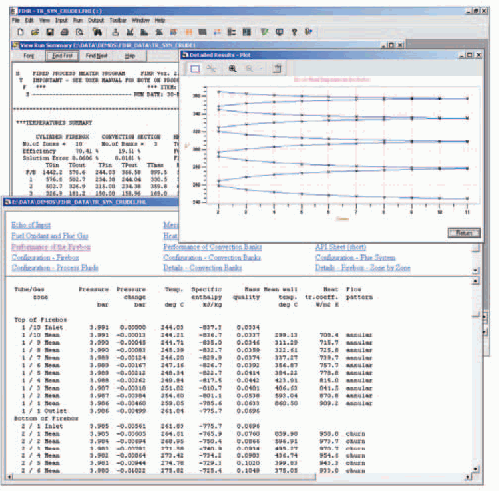The width and height of the screenshot is (499, 491).
Task: Click scroll-up arrow of results table scrollbar
Action: tap(476, 281)
